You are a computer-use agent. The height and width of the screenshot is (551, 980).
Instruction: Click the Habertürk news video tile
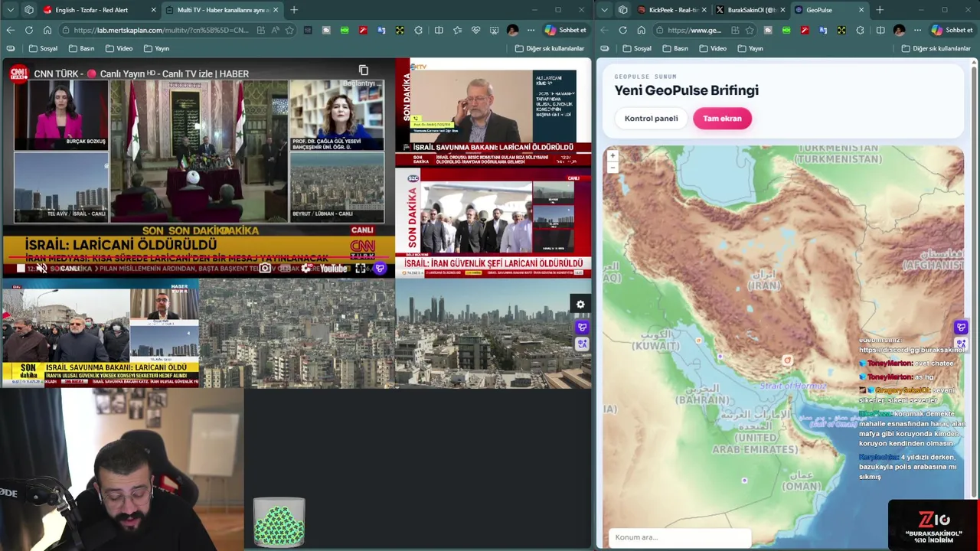100,334
